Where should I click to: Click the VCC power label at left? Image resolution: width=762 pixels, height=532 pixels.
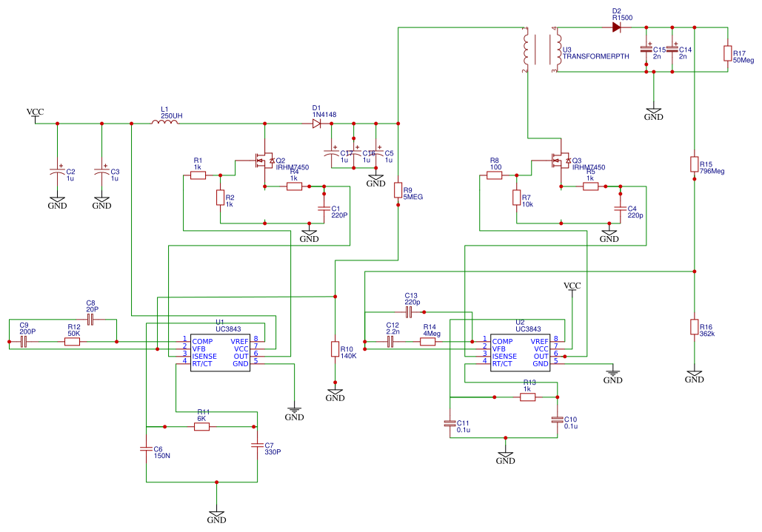pos(35,112)
